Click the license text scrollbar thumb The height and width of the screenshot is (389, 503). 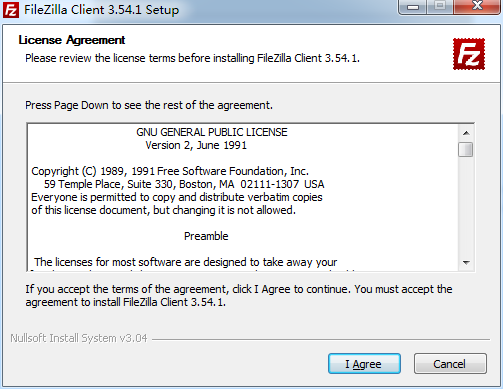coord(465,149)
